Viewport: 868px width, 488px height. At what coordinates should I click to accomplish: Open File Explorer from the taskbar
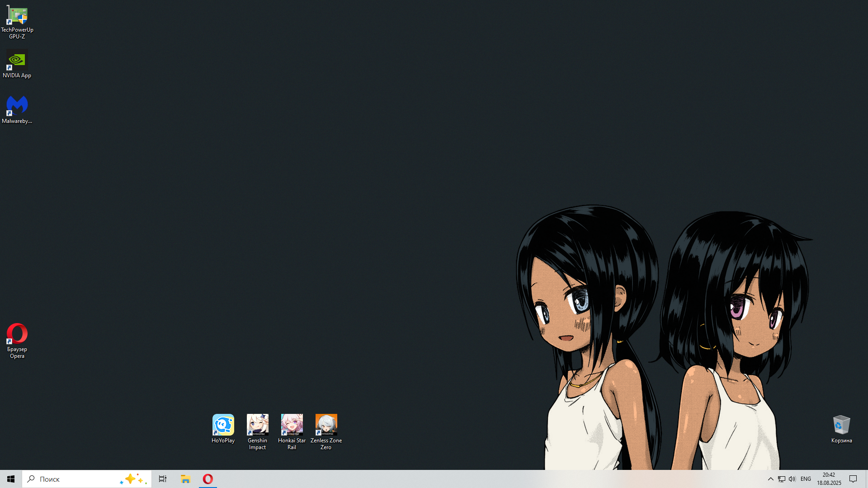point(185,479)
